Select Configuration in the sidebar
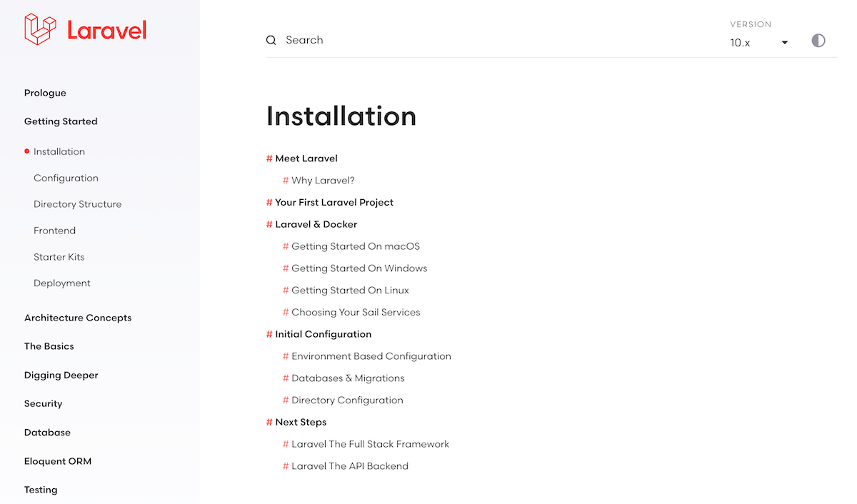The width and height of the screenshot is (857, 504). point(66,178)
